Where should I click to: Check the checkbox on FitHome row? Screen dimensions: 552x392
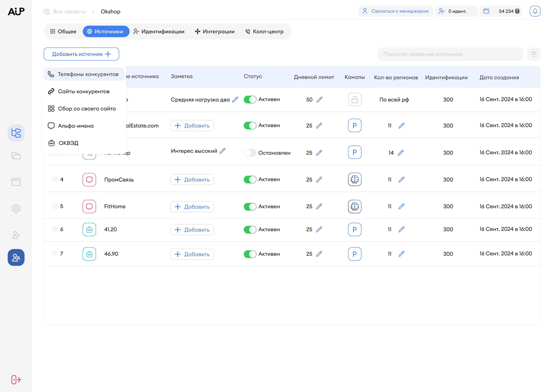[x=55, y=206]
